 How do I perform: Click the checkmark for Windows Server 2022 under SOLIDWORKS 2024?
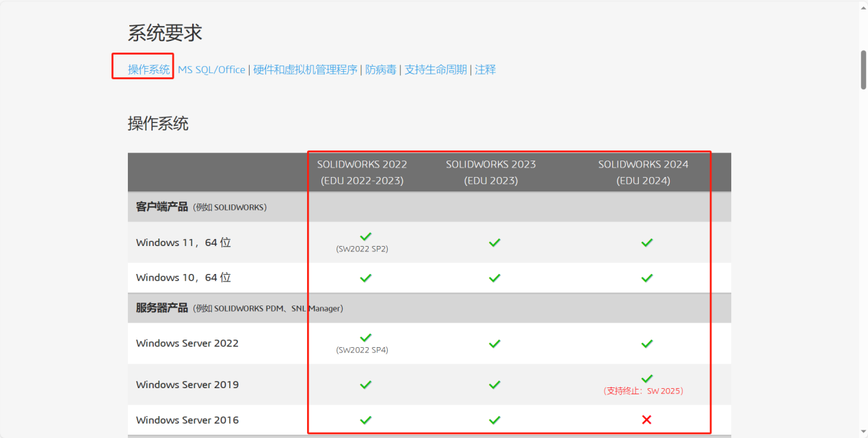[646, 343]
